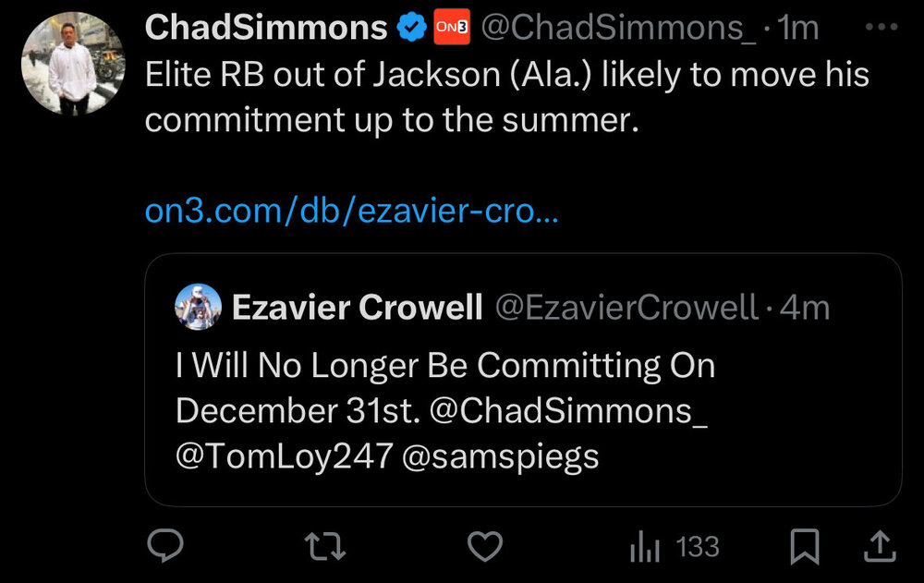This screenshot has width=924, height=583.
Task: Click the @EzavierCrowell handle
Action: point(627,308)
